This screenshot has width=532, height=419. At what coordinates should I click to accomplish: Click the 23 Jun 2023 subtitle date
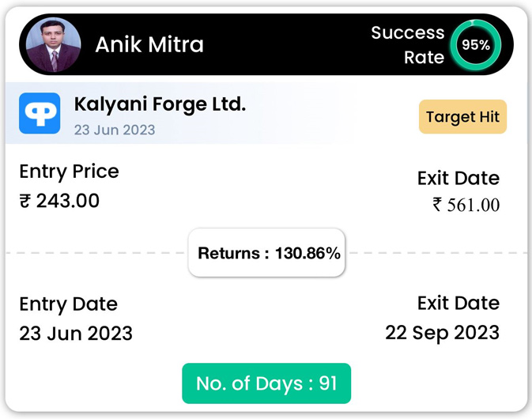[115, 130]
